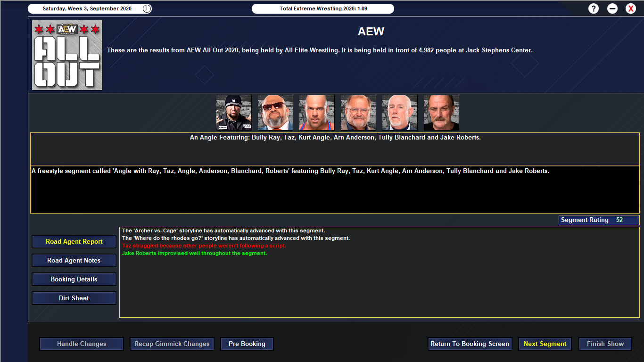Screen dimensions: 644x362
Task: Return To Booking Screen
Action: tap(470, 344)
